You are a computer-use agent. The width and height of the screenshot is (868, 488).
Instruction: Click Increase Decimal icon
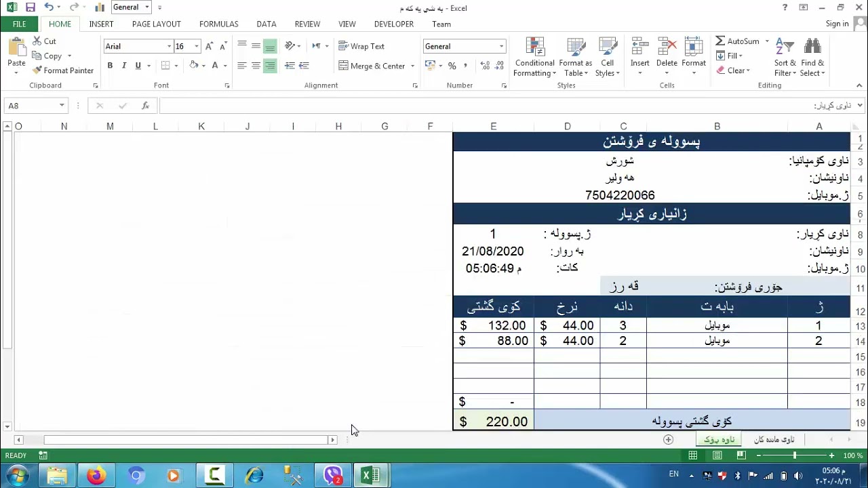pos(485,66)
